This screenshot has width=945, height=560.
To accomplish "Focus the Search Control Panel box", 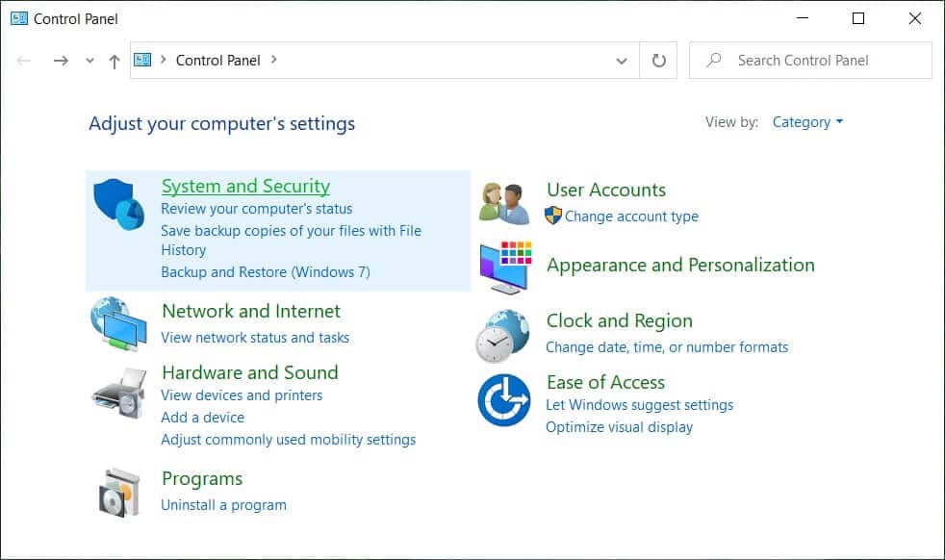I will 818,61.
